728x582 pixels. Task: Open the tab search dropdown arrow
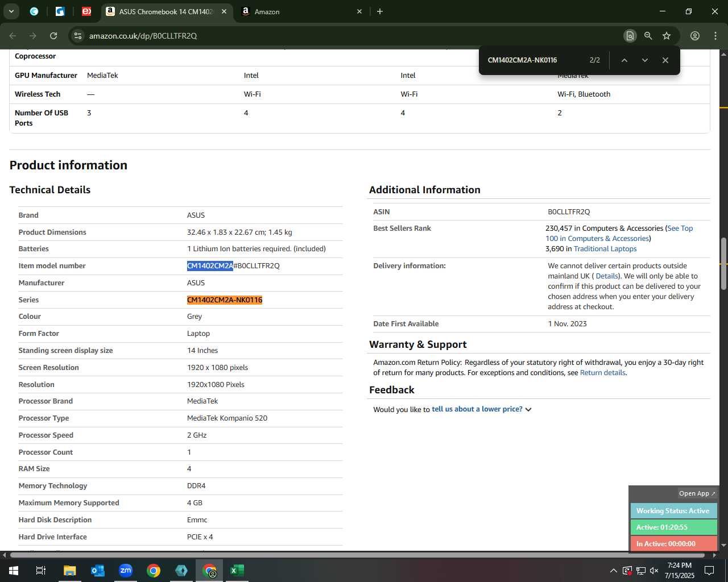click(x=11, y=11)
